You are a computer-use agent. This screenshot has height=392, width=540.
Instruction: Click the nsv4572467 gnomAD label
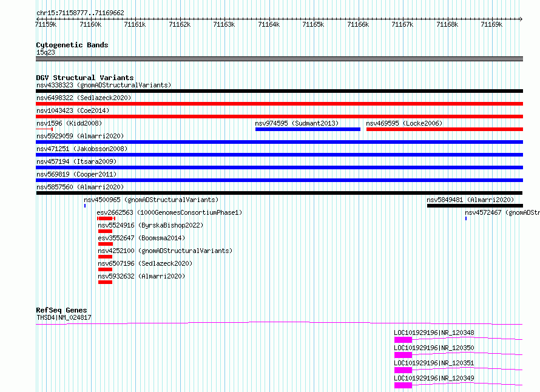tap(502, 212)
